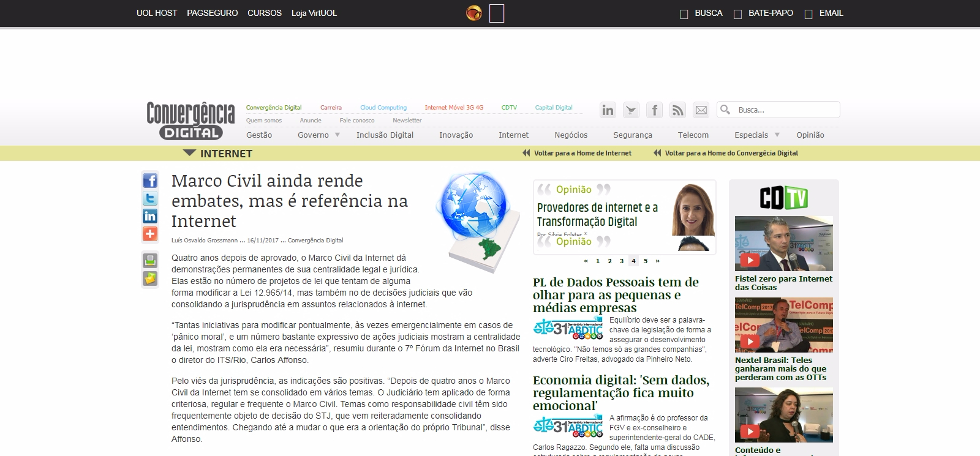Viewport: 980px width, 456px height.
Task: Open the Capital Digital link
Action: point(554,107)
